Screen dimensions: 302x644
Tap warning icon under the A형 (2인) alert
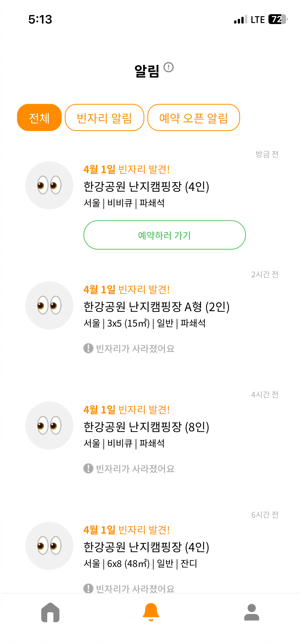(88, 348)
